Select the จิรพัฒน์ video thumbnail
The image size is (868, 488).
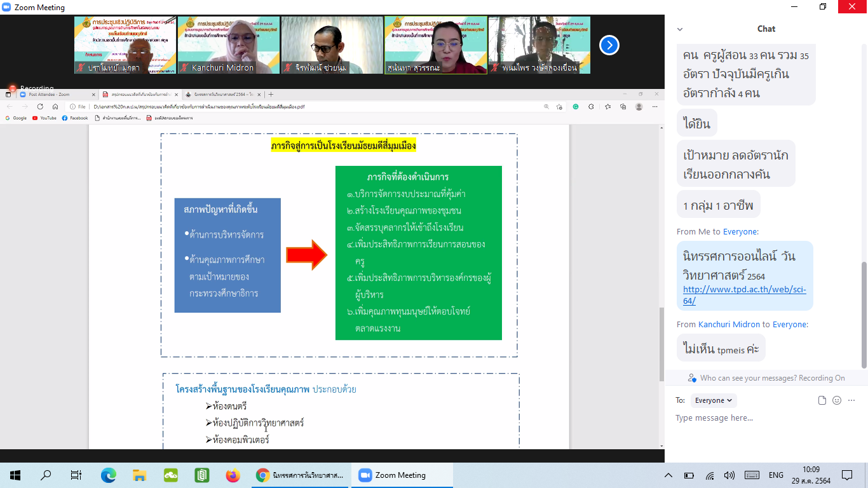332,45
